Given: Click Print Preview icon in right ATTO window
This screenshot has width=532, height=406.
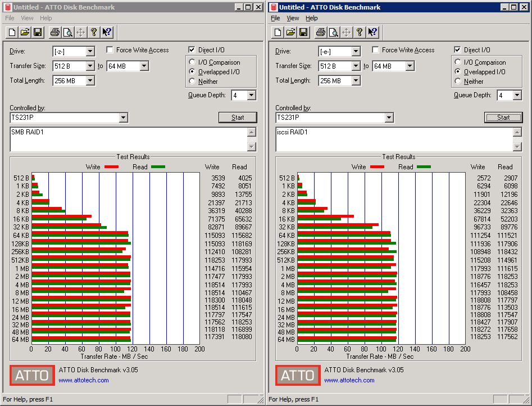Looking at the screenshot, I should click(x=334, y=32).
